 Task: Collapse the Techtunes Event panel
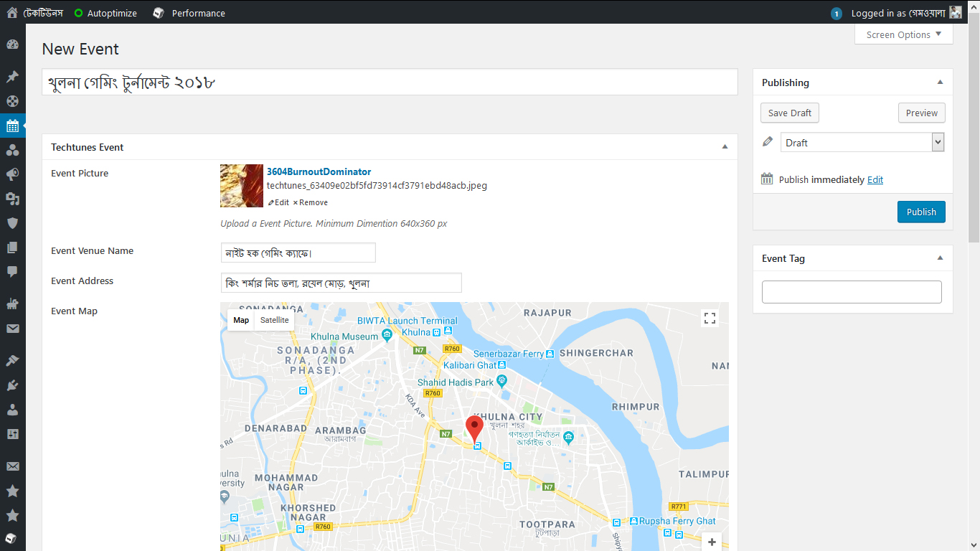pyautogui.click(x=725, y=147)
